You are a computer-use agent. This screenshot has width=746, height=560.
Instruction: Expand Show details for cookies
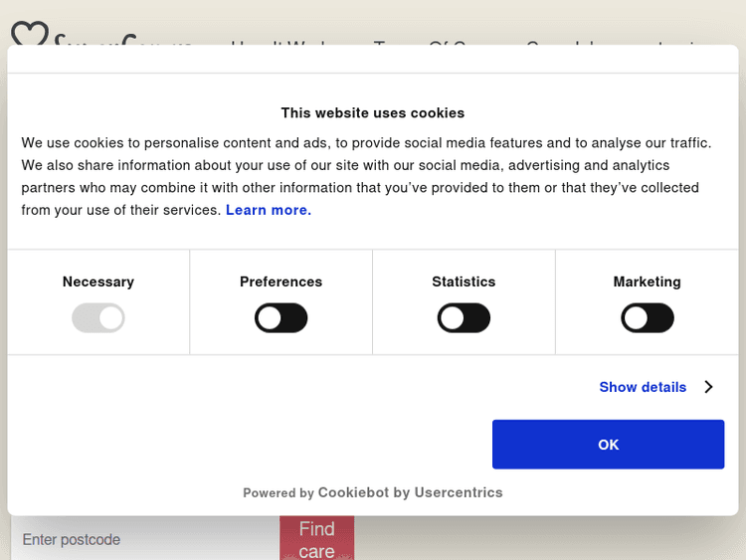[x=643, y=387]
